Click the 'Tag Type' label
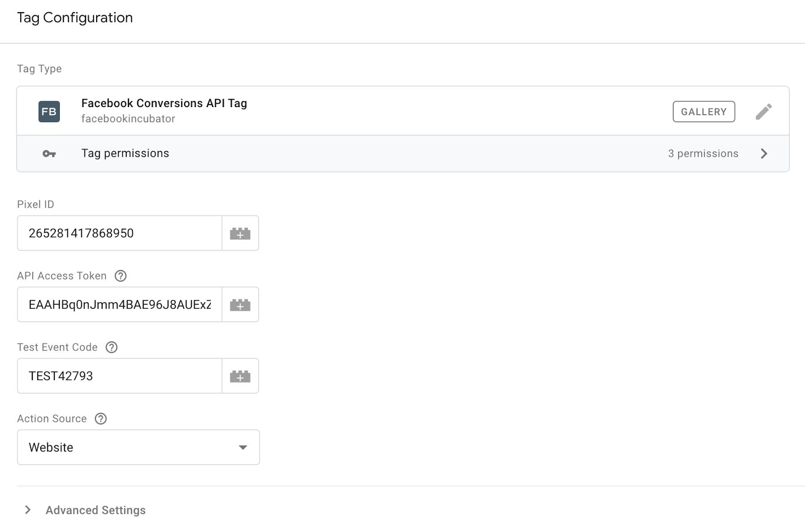Viewport: 805px width, 532px height. click(39, 69)
